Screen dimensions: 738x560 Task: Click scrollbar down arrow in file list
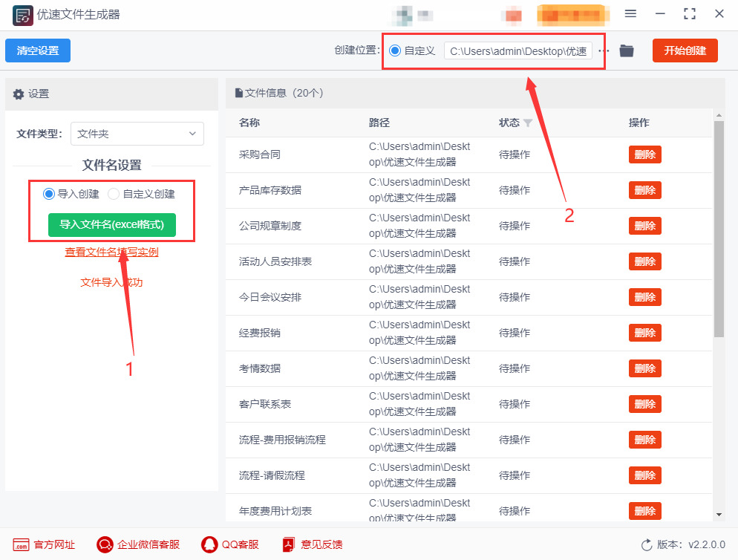pos(719,515)
